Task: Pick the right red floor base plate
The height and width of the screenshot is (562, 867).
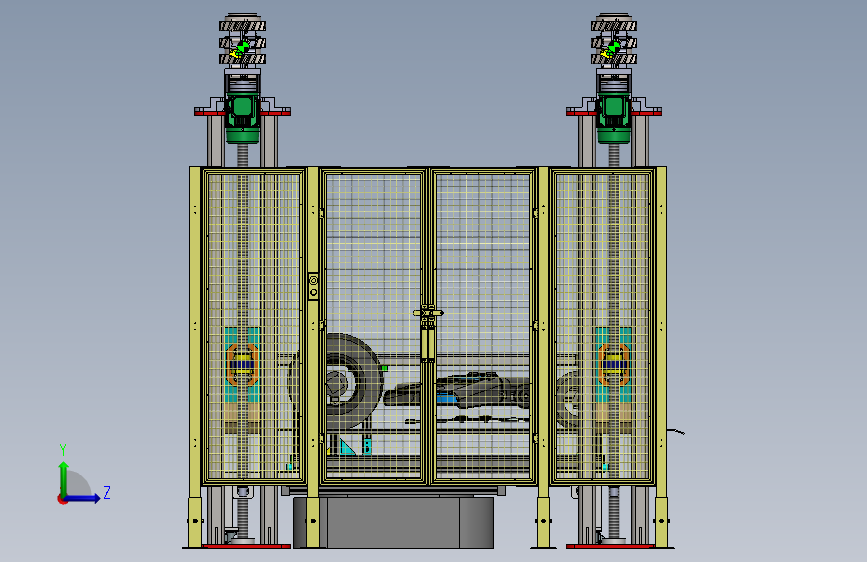Action: pyautogui.click(x=610, y=547)
